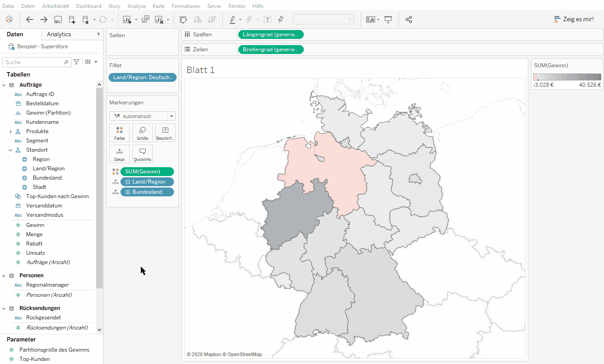Click the share workbook icon

(408, 19)
